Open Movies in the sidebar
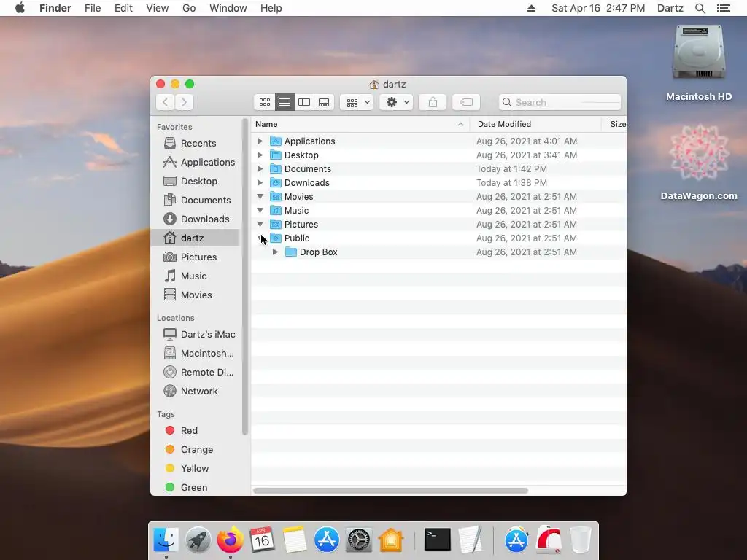The image size is (747, 560). click(x=196, y=295)
